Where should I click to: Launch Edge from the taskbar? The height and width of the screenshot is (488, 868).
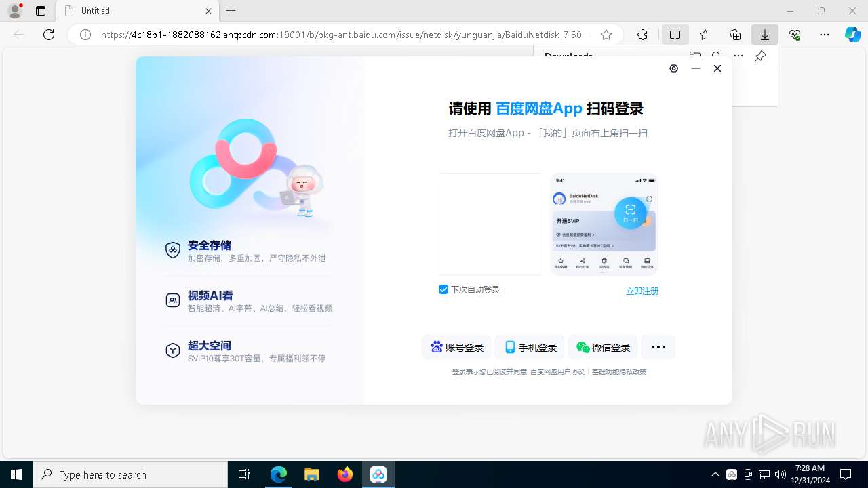tap(279, 474)
